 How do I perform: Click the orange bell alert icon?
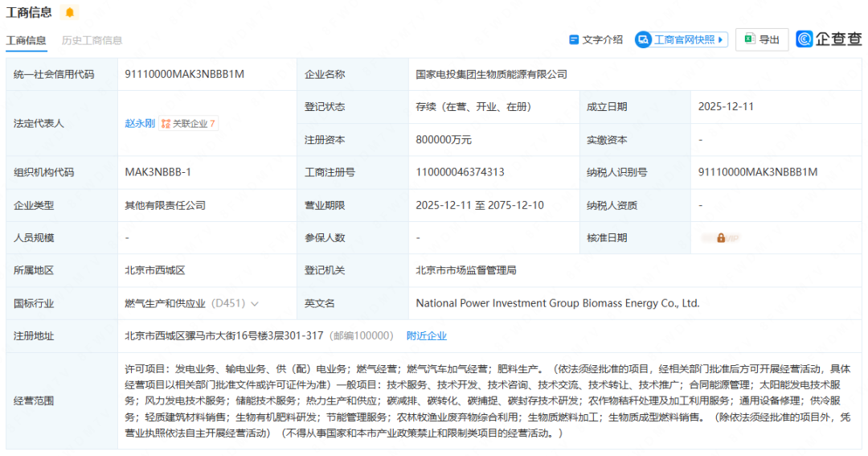(x=69, y=12)
